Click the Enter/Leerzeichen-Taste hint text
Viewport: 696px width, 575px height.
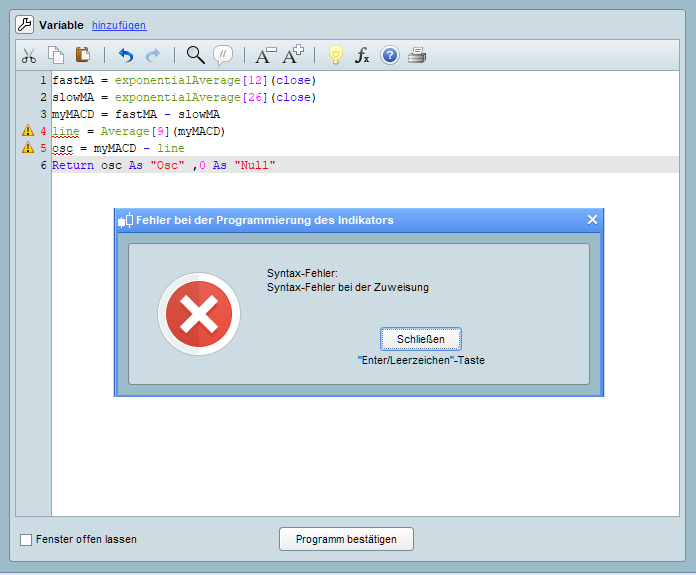[x=421, y=360]
